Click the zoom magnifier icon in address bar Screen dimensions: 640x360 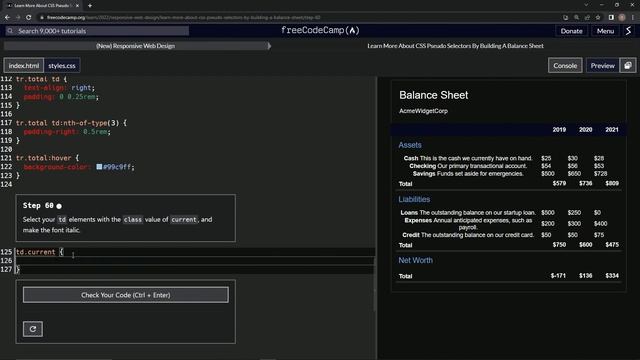pos(576,18)
